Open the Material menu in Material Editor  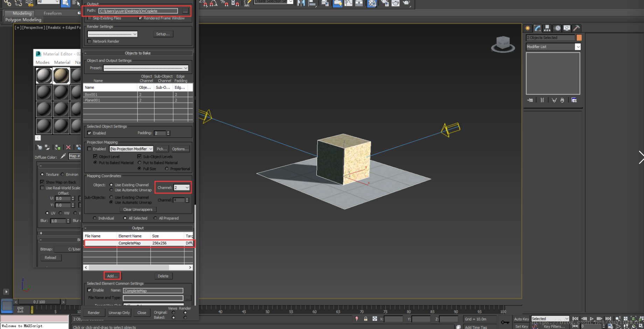coord(62,62)
